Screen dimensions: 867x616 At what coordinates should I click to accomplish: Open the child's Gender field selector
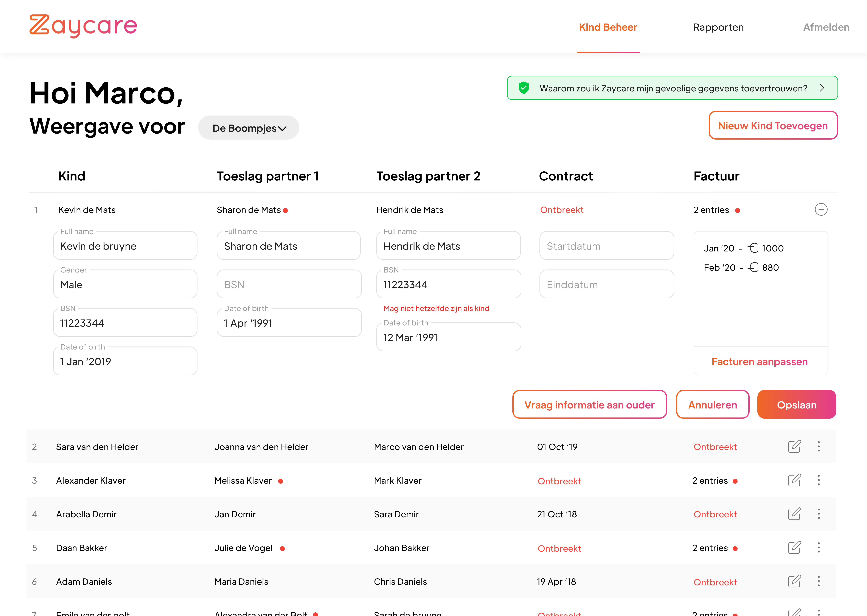point(125,284)
